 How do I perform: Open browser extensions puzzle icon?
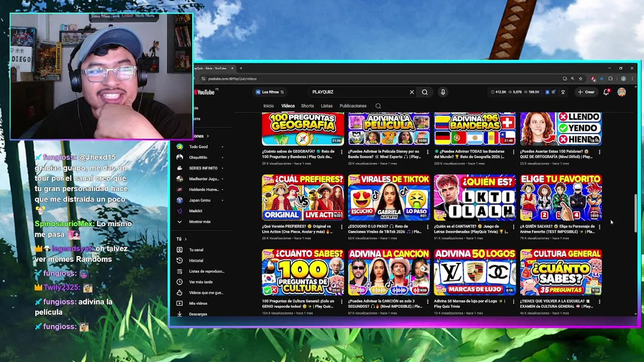pyautogui.click(x=610, y=79)
